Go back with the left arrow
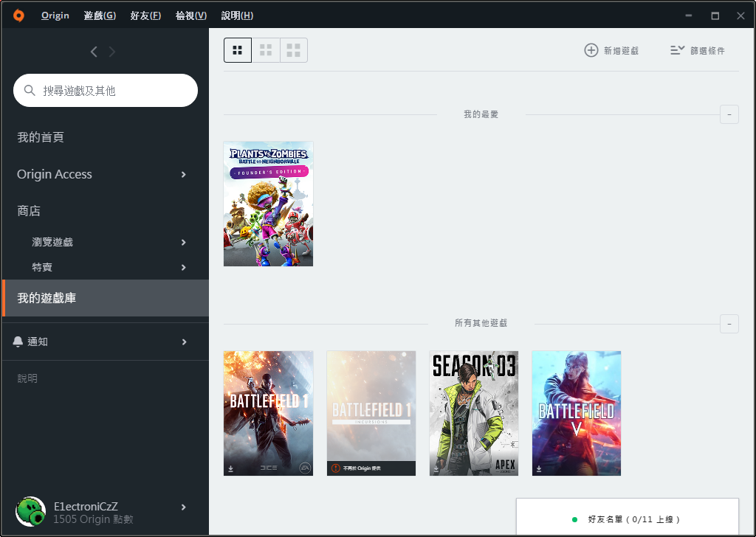Image resolution: width=756 pixels, height=537 pixels. [x=94, y=52]
